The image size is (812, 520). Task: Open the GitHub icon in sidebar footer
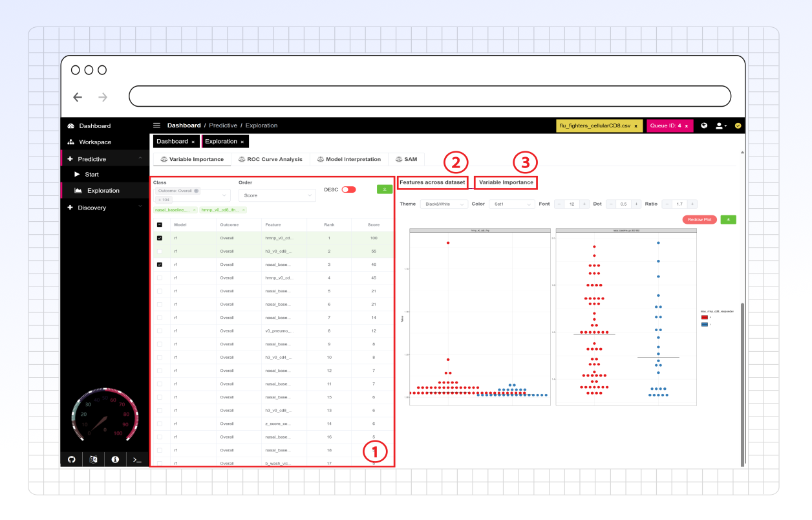[72, 459]
